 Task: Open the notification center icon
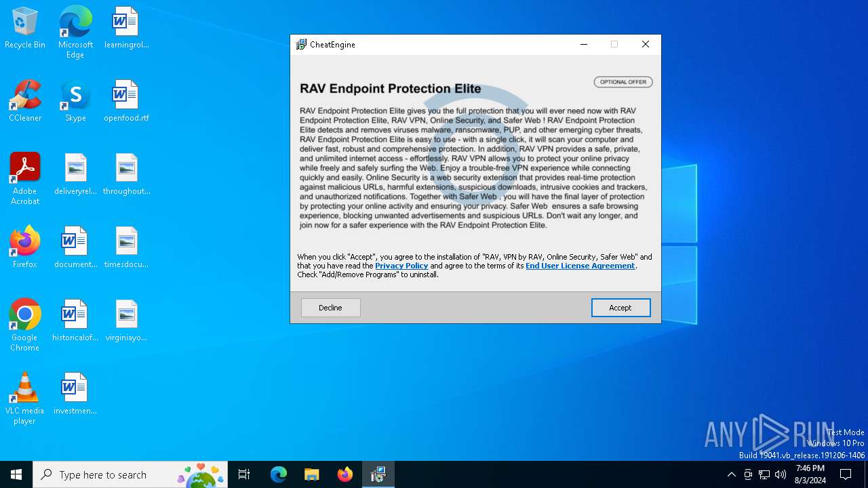click(x=846, y=474)
